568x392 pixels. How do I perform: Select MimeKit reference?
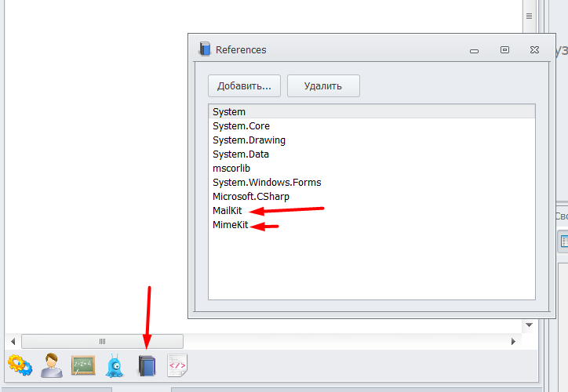[372, 225]
